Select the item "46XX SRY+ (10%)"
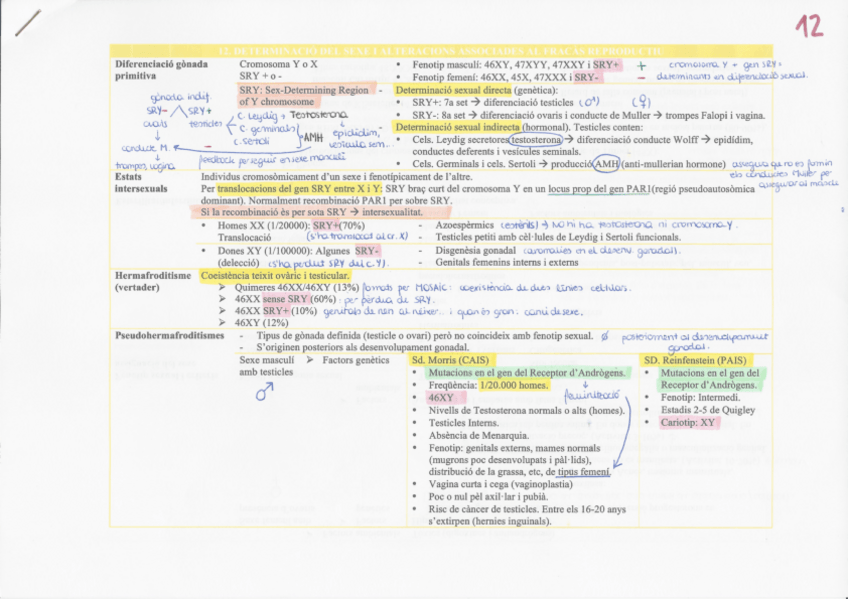Screen dimensions: 848x599 (x=275, y=311)
